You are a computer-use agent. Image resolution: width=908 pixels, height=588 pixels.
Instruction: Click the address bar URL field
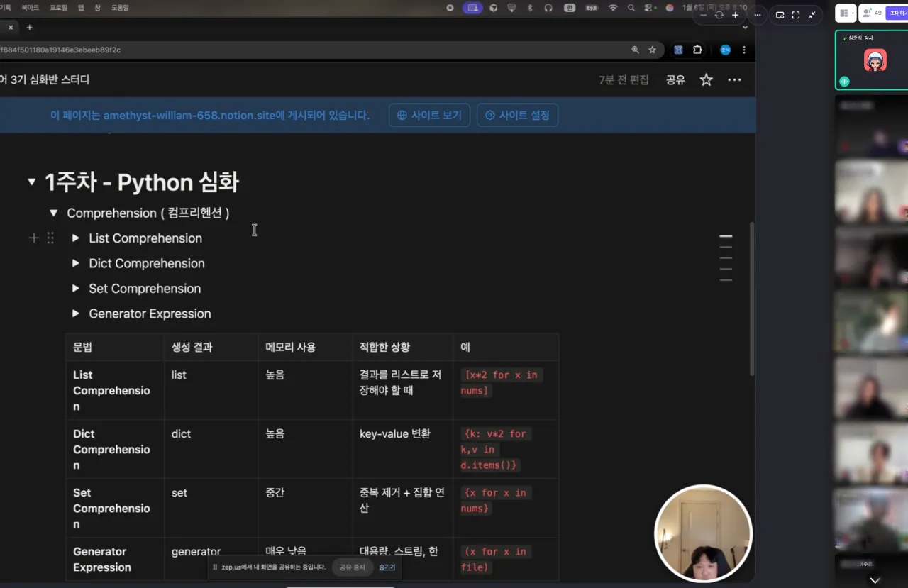pyautogui.click(x=284, y=50)
